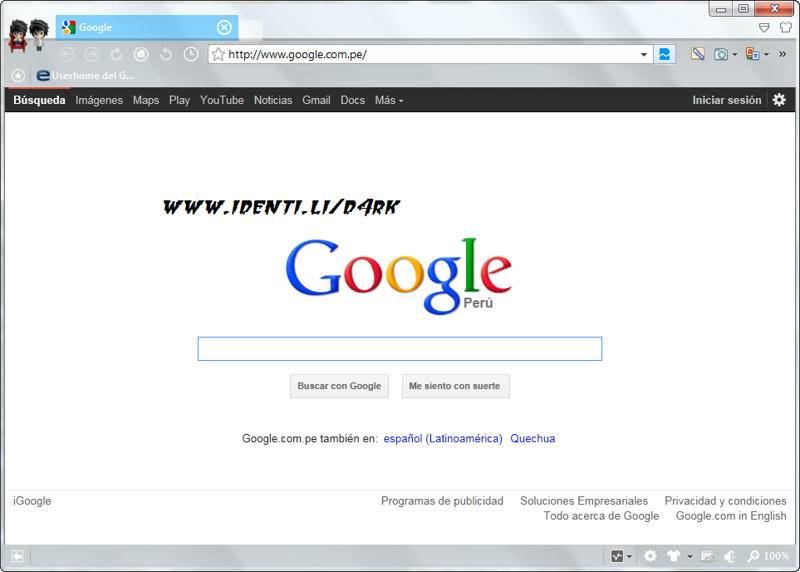The width and height of the screenshot is (800, 572).
Task: Open Todo acerca de Google link
Action: pos(601,516)
